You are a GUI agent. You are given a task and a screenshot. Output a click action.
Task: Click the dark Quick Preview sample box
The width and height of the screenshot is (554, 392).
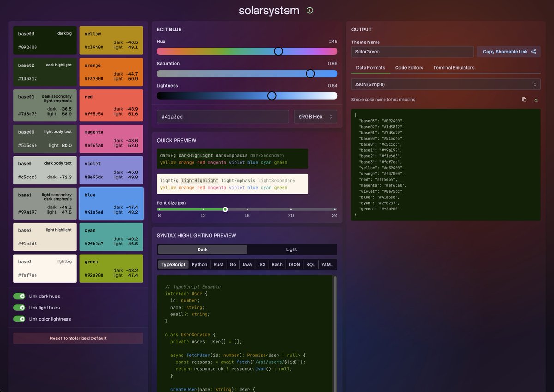(233, 159)
